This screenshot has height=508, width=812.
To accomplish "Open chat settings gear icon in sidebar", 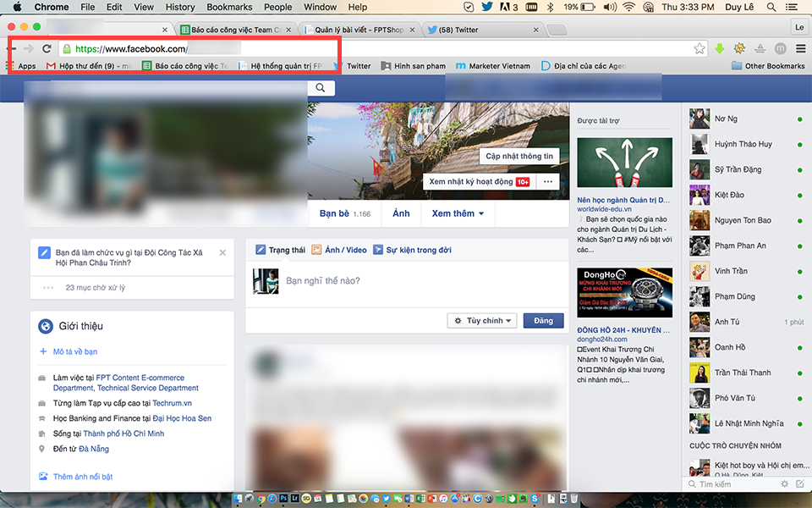I will (x=785, y=483).
